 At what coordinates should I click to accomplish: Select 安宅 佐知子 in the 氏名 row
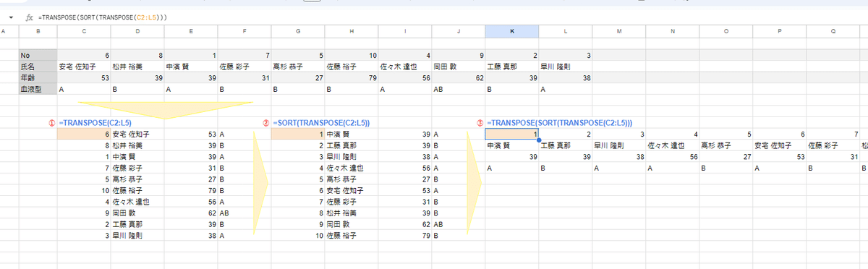click(x=84, y=66)
